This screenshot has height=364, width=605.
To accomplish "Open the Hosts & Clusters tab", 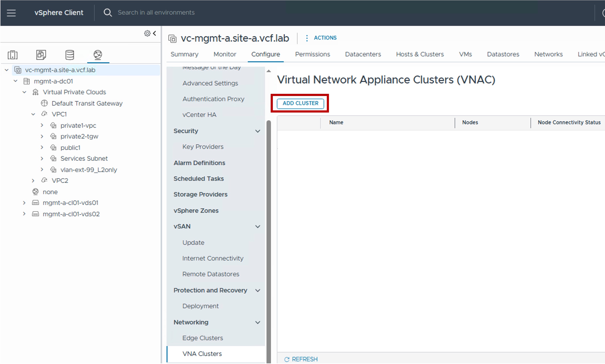I will tap(420, 54).
